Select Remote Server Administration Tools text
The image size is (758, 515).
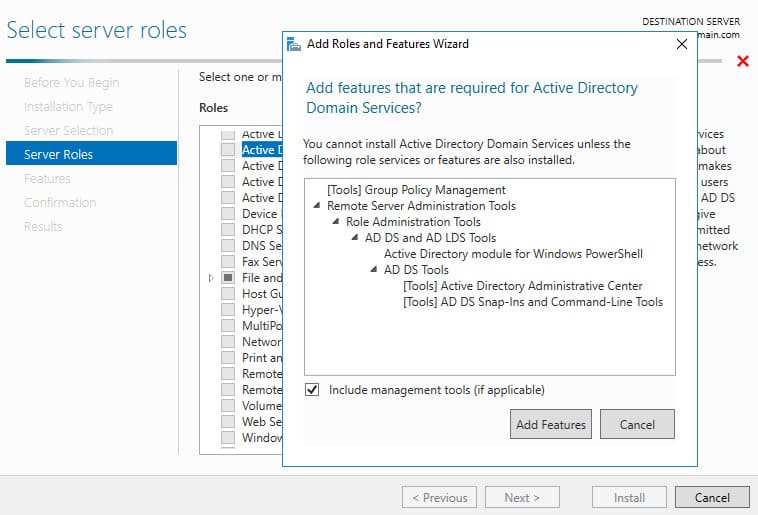422,206
